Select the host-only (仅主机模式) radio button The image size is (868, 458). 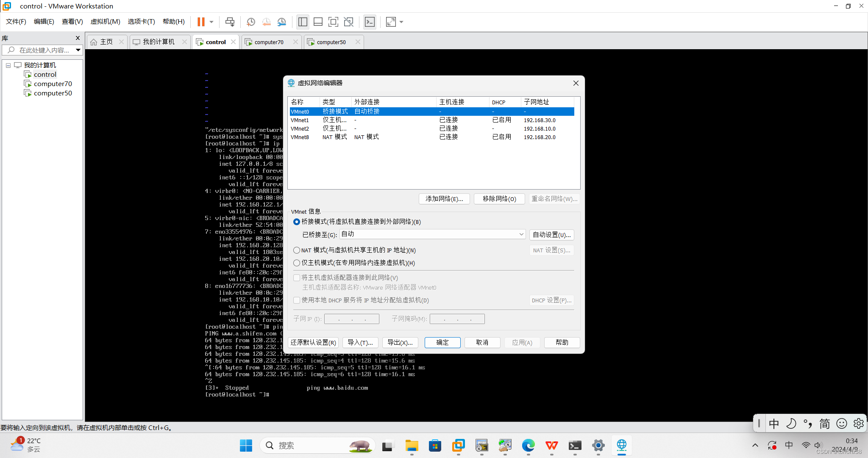pyautogui.click(x=297, y=263)
